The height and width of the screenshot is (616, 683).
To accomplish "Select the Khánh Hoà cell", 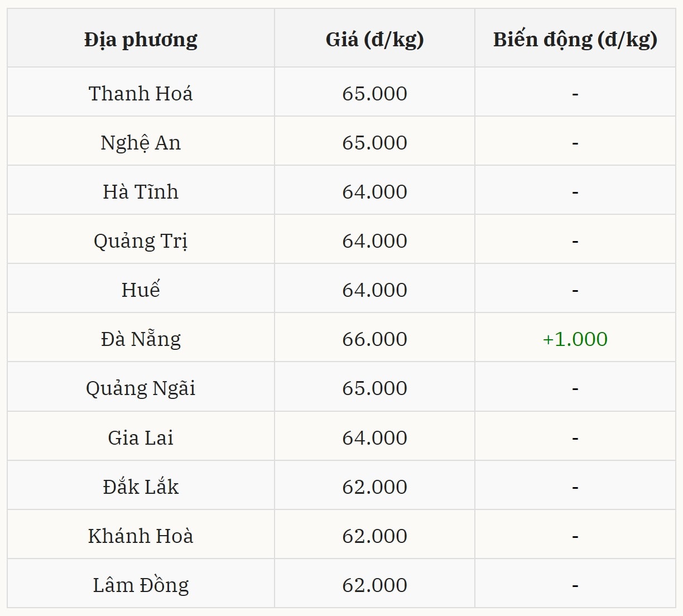I will [x=141, y=536].
